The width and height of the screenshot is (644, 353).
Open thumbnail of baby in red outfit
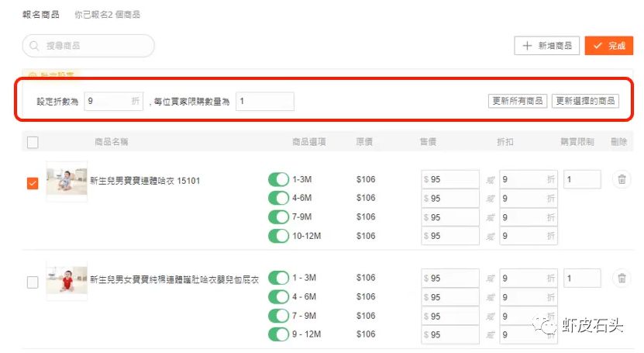(67, 280)
